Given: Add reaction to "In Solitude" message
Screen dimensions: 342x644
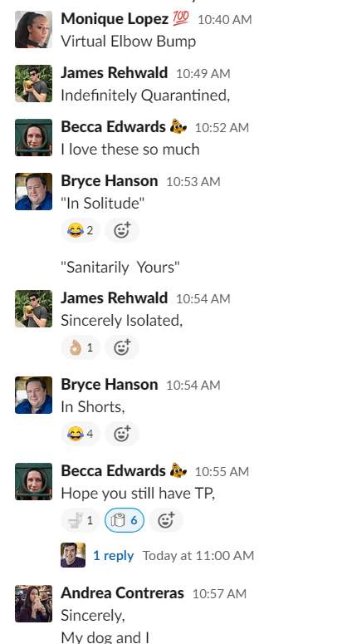Looking at the screenshot, I should point(122,230).
